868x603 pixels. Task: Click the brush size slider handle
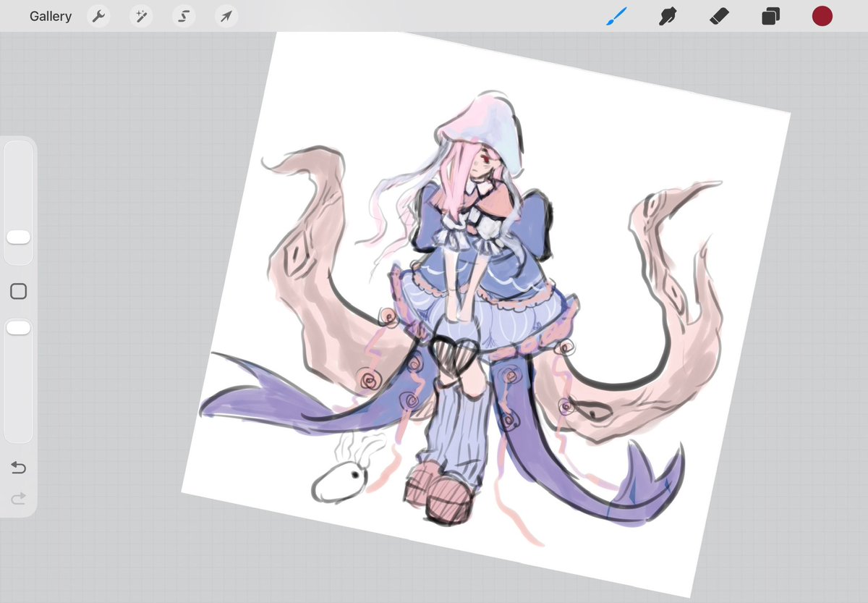pyautogui.click(x=18, y=237)
